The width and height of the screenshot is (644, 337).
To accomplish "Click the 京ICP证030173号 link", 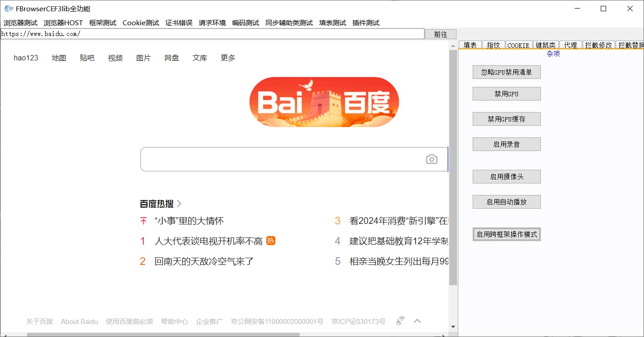I will 358,321.
